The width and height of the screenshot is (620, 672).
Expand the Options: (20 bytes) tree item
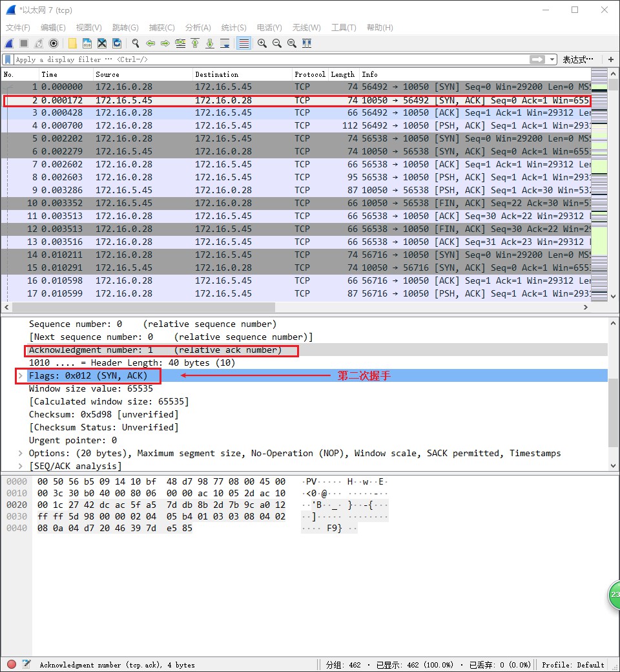20,453
